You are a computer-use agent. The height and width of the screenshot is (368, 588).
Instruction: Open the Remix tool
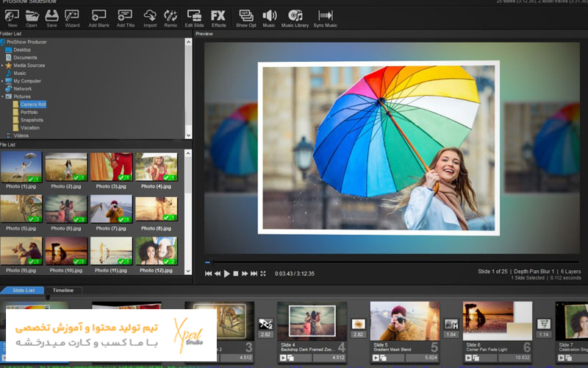point(171,18)
